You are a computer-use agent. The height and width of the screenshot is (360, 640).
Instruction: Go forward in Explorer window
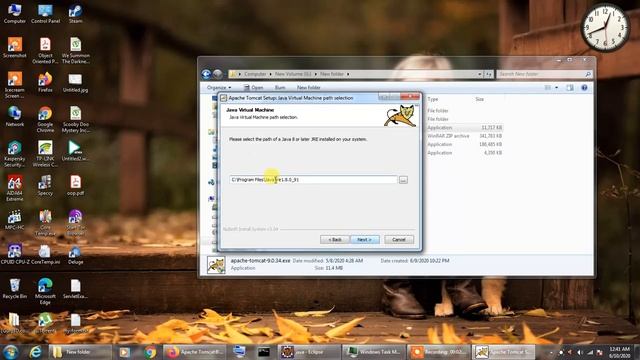218,74
